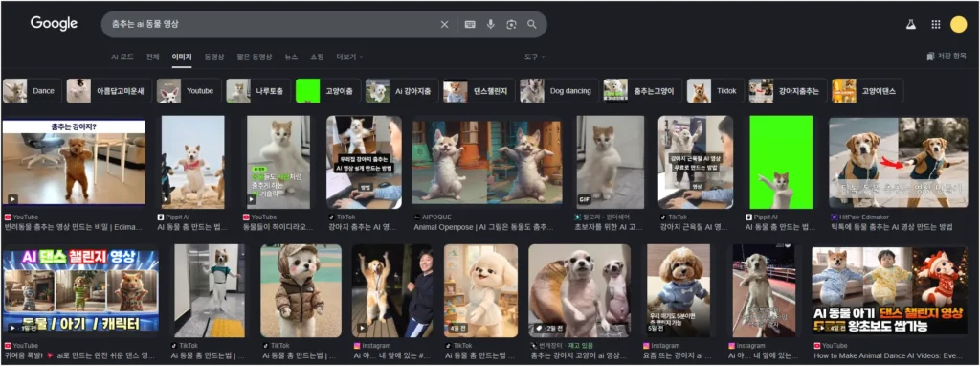
Task: Select the 아름답고미운새 filter chip
Action: point(109,91)
